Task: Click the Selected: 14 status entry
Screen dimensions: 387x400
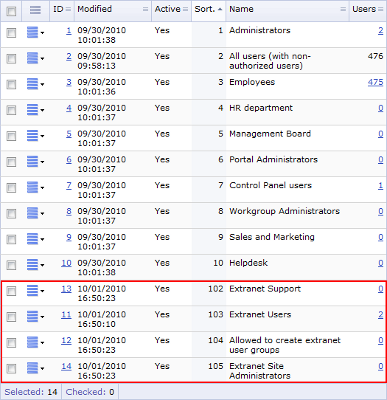Action: point(31,392)
